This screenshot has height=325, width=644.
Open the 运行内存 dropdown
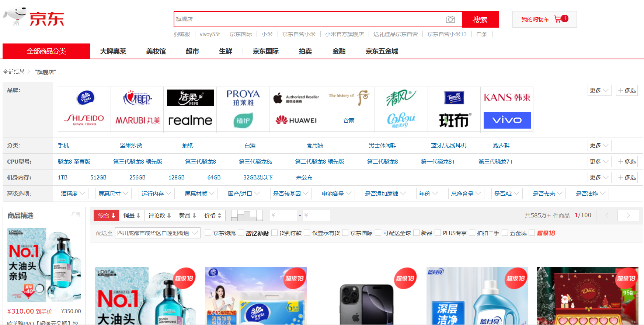(x=156, y=193)
